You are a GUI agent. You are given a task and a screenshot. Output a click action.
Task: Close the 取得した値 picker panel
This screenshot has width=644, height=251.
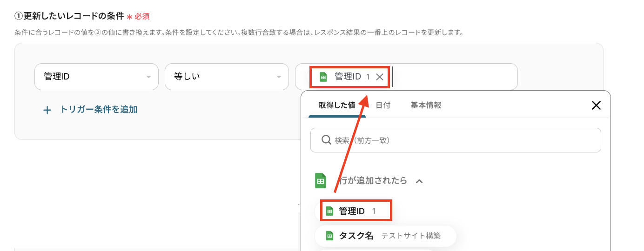tap(596, 106)
